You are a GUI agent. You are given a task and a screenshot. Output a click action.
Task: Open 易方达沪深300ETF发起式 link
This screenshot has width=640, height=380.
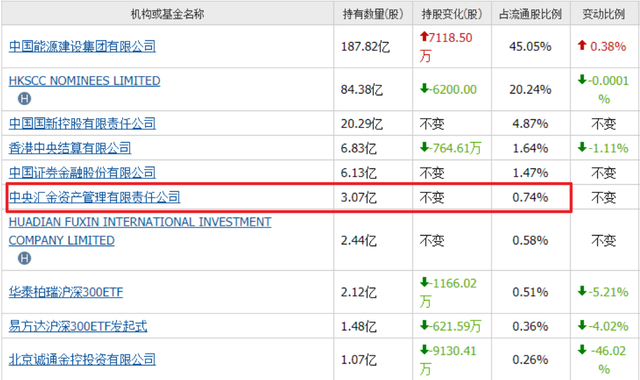coord(78,326)
